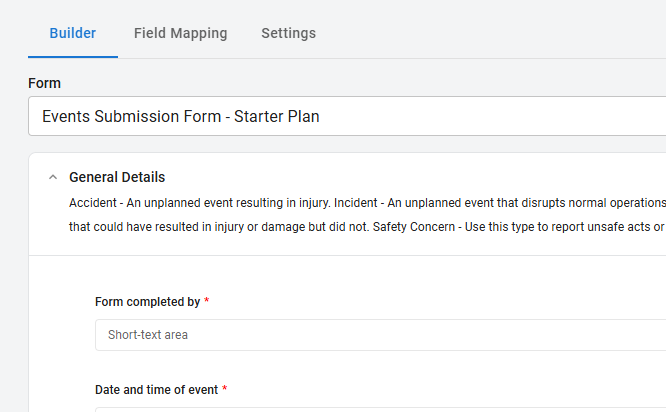This screenshot has height=412, width=666.
Task: Click the Short-text area input field
Action: pyautogui.click(x=380, y=335)
